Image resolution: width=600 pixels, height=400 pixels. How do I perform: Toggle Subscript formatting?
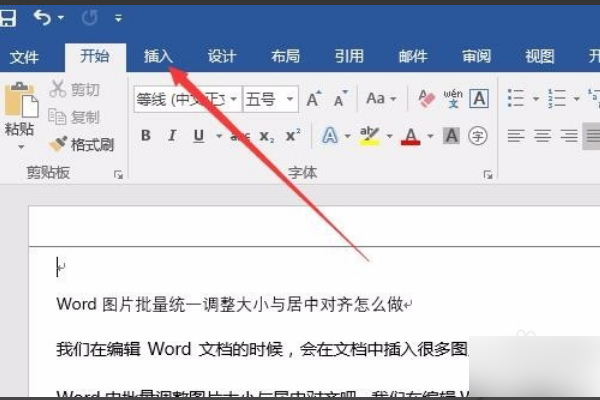[x=266, y=136]
